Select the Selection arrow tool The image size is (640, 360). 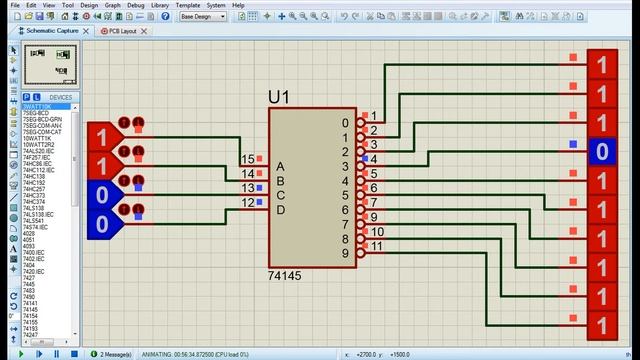[13, 50]
